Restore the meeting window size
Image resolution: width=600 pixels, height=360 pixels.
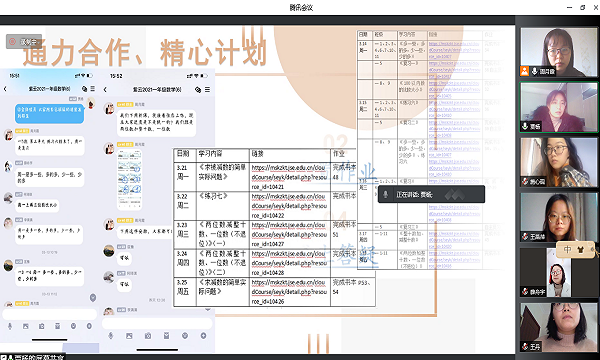coord(583,7)
